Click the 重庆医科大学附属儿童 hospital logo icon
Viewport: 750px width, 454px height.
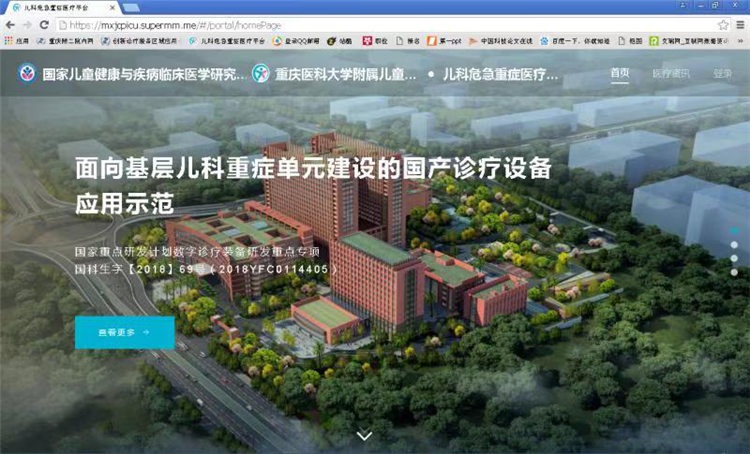[x=261, y=74]
